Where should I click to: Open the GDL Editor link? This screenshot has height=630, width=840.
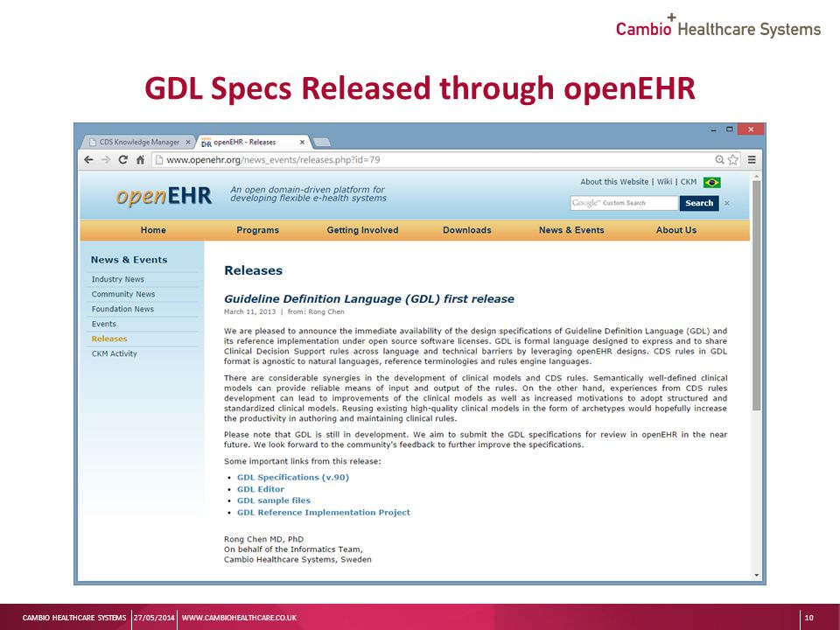(x=261, y=489)
